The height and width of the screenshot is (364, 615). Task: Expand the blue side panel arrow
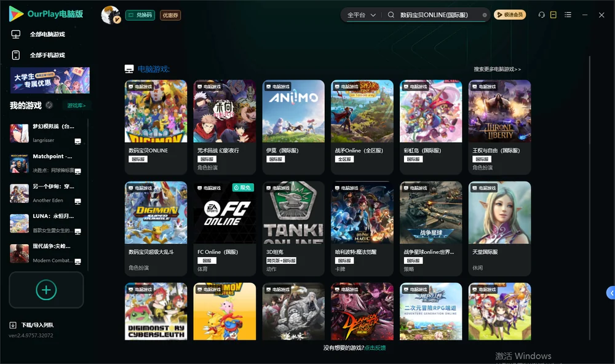click(611, 293)
